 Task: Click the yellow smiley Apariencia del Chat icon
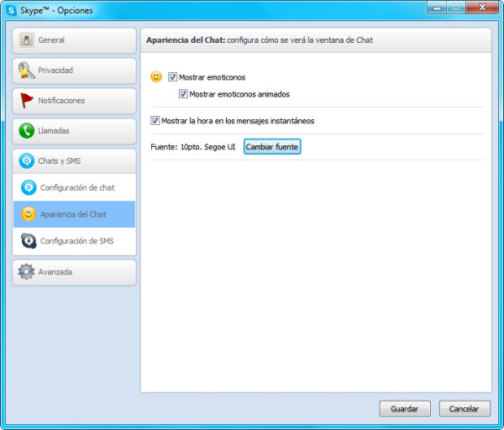click(29, 214)
